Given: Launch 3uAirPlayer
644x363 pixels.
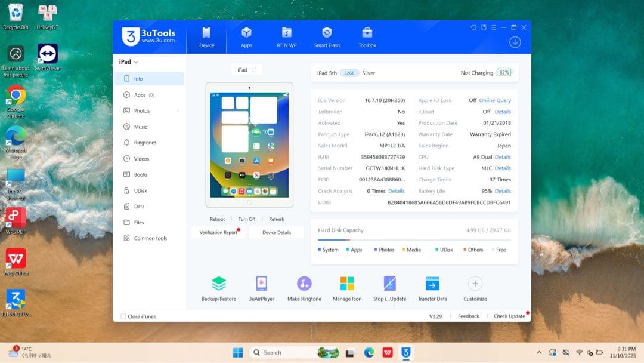Looking at the screenshot, I should tap(261, 284).
